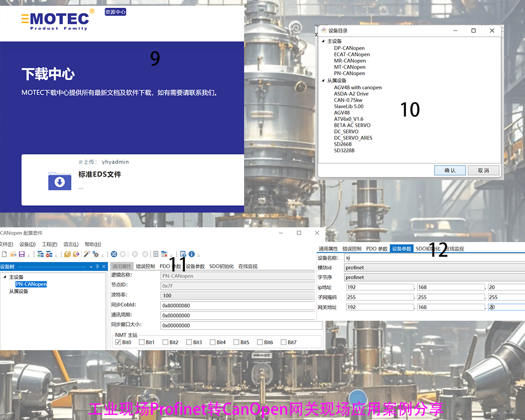This screenshot has width=525, height=420.
Task: Click the first 子网掩码 octet field
Action: tap(380, 297)
